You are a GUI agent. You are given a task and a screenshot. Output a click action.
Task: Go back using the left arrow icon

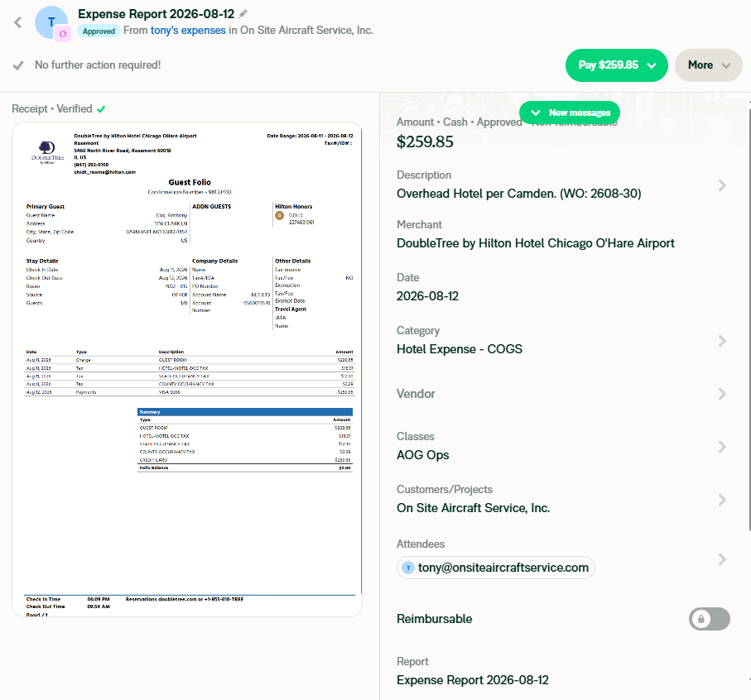pos(17,22)
